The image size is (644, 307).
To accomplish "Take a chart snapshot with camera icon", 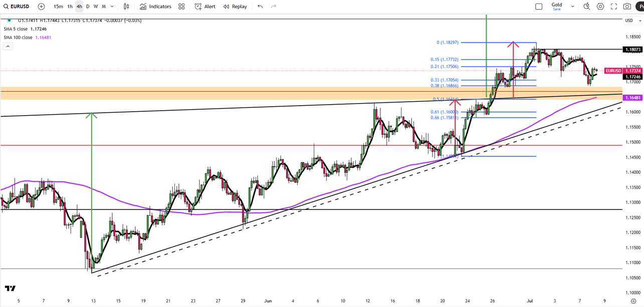I will pos(627,7).
